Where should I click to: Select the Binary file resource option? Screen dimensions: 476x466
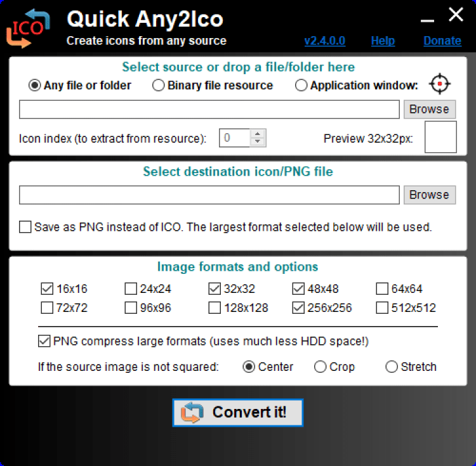pyautogui.click(x=159, y=86)
